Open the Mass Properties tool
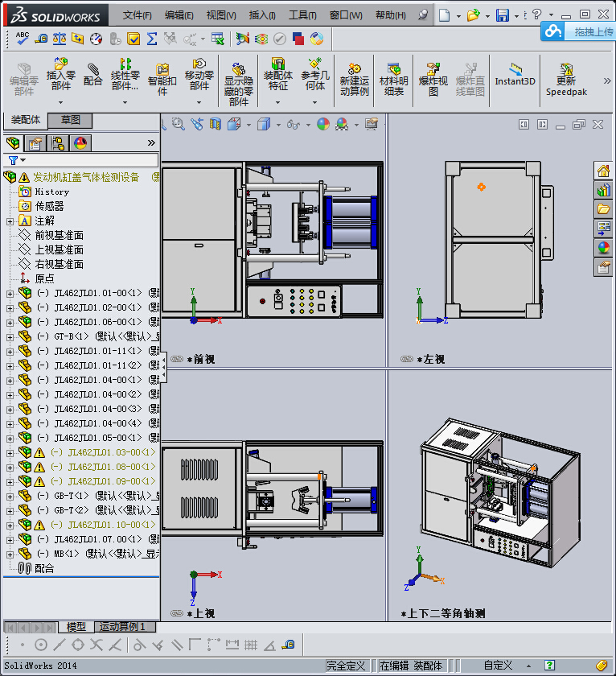The width and height of the screenshot is (616, 676). (x=59, y=39)
